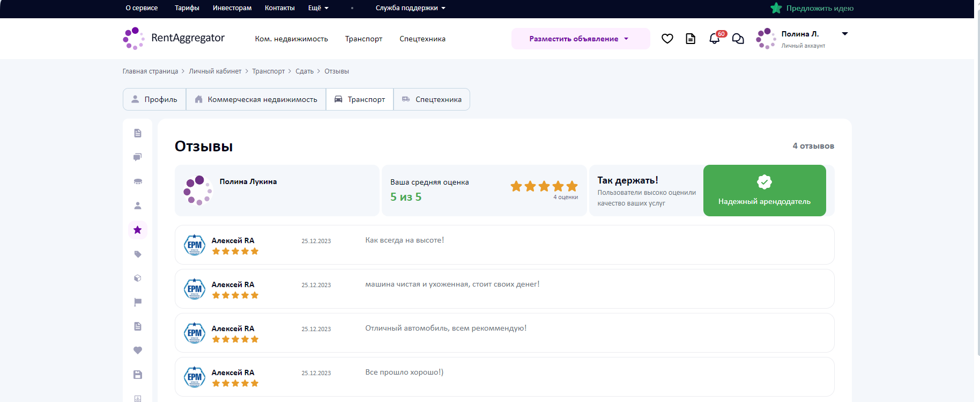
Task: Select the Транспорт tab in cabinet
Action: click(x=360, y=99)
